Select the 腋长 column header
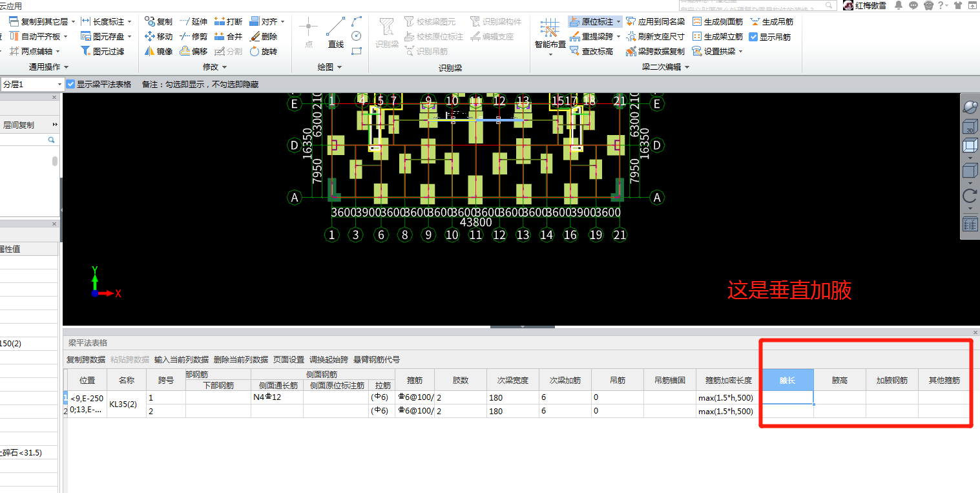The width and height of the screenshot is (980, 493). coord(787,380)
